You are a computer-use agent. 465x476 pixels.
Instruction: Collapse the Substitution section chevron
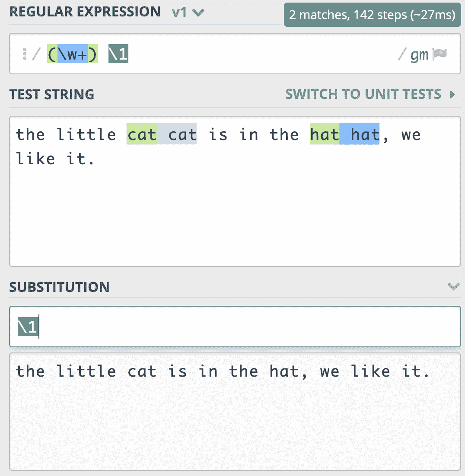453,286
